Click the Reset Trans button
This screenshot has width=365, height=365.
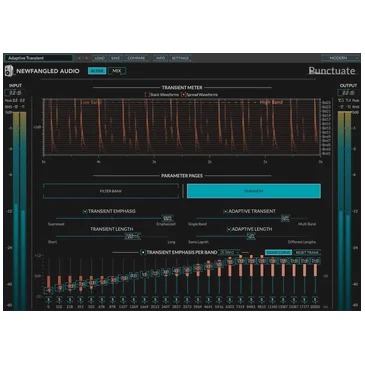[x=307, y=252]
